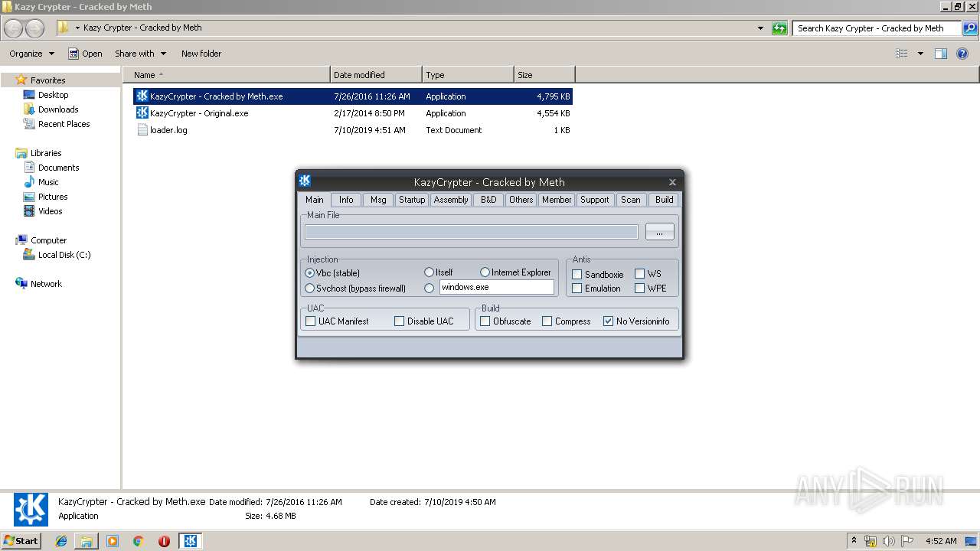
Task: Select the loader.log text document icon
Action: 142,130
